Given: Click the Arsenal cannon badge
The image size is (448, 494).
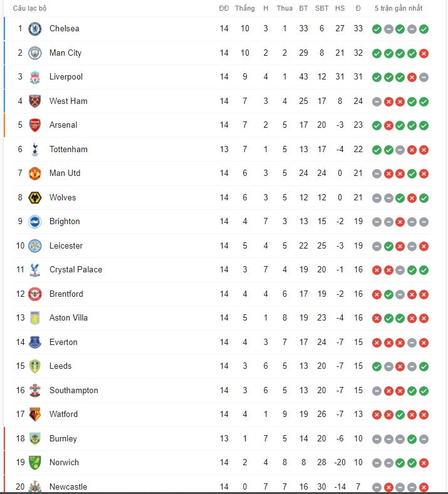Looking at the screenshot, I should [x=34, y=125].
